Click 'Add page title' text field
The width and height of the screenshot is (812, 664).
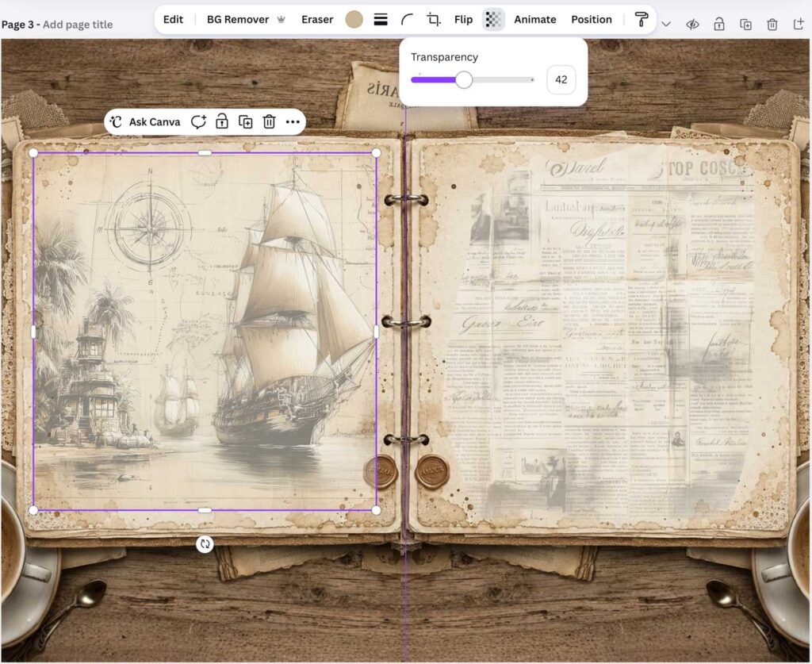78,25
